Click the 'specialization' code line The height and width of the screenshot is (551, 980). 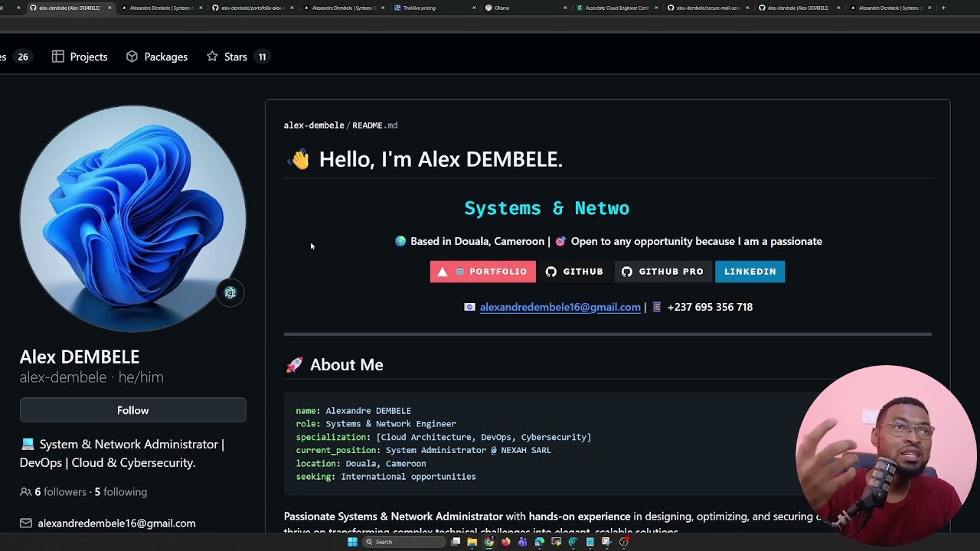pyautogui.click(x=443, y=437)
